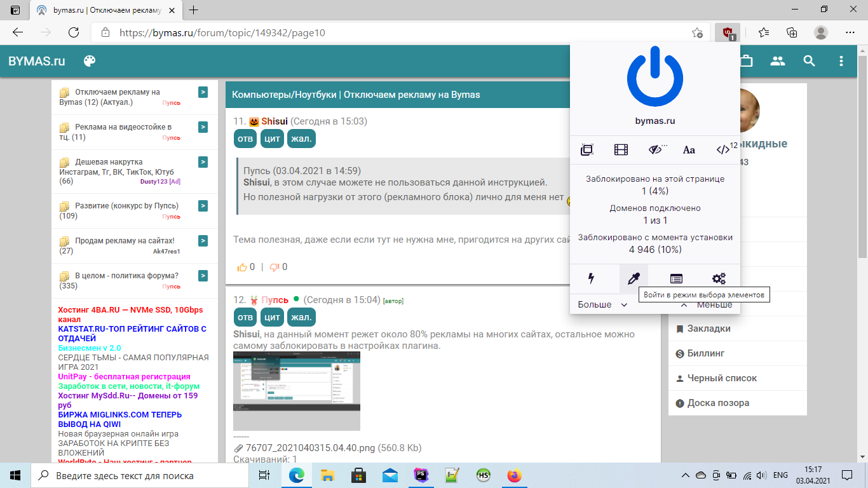This screenshot has width=868, height=488.
Task: Toggle the big blue power button for bymas.ru
Action: click(x=654, y=79)
